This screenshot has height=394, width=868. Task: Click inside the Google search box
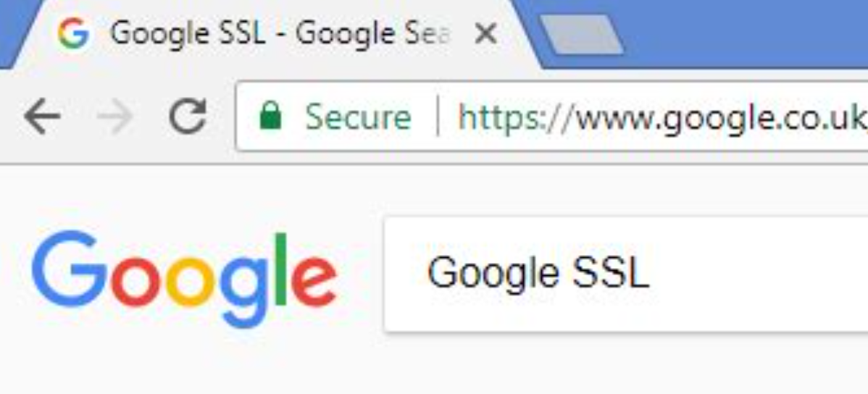click(626, 274)
